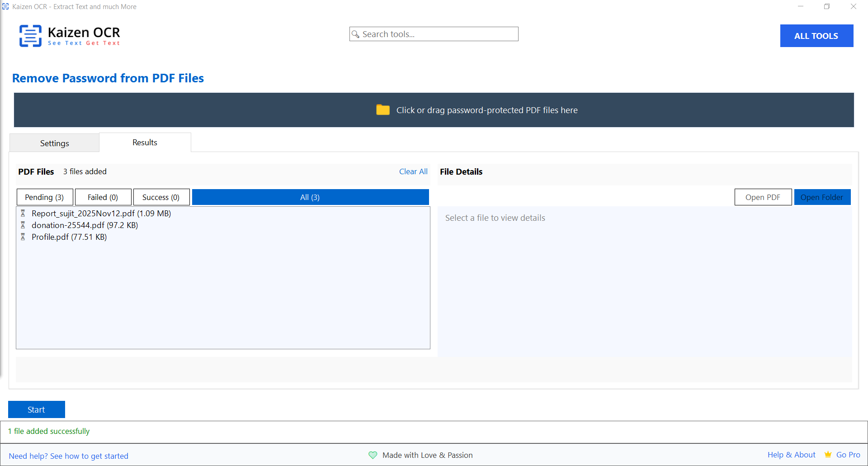The image size is (868, 466).
Task: Show only Failed (0) files
Action: click(x=103, y=197)
